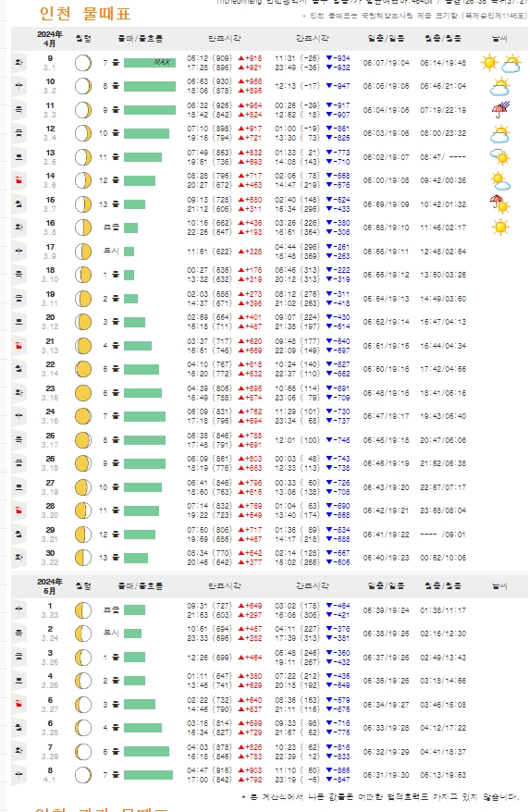This screenshot has height=812, width=530.
Task: Select the moon phase icon for April 11
Action: tap(83, 110)
